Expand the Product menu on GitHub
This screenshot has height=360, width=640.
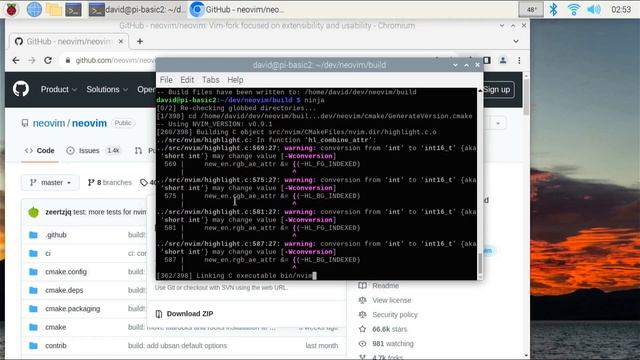(58, 89)
